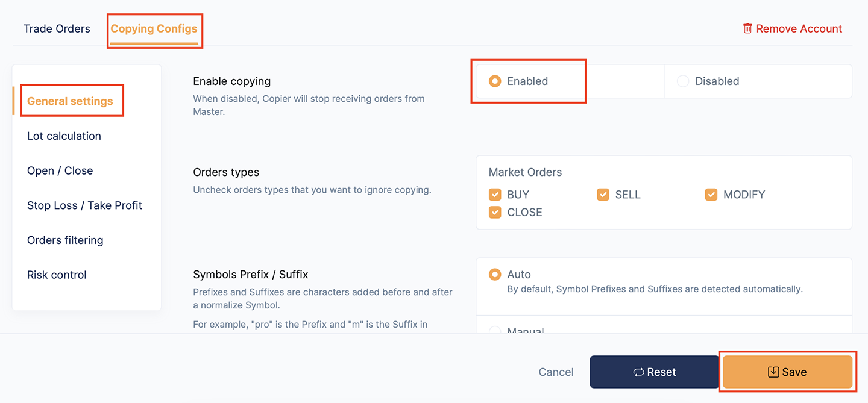The image size is (868, 403).
Task: Click the label of the orange Save button
Action: pyautogui.click(x=794, y=372)
